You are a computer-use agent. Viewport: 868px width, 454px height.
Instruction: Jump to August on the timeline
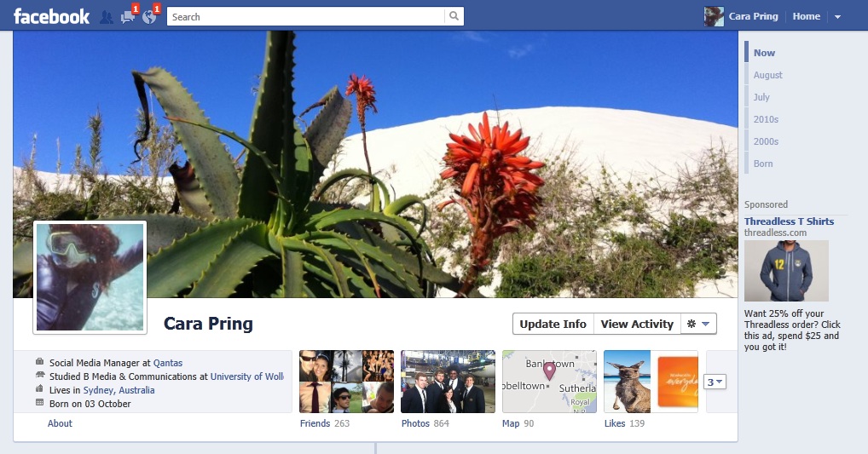coord(767,75)
